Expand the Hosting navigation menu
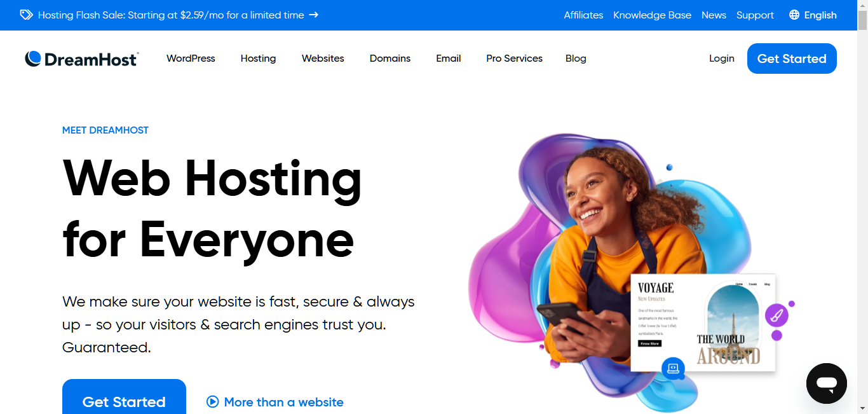 258,59
